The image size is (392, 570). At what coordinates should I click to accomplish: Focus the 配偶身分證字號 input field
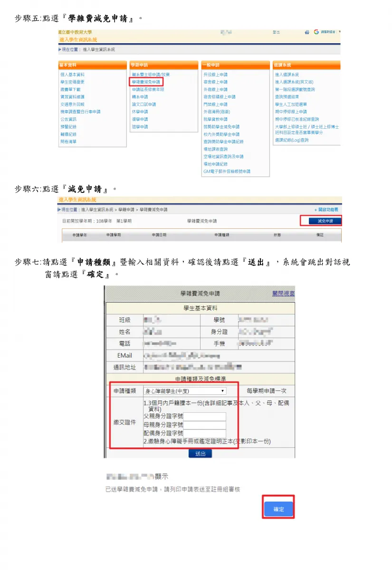click(x=205, y=433)
